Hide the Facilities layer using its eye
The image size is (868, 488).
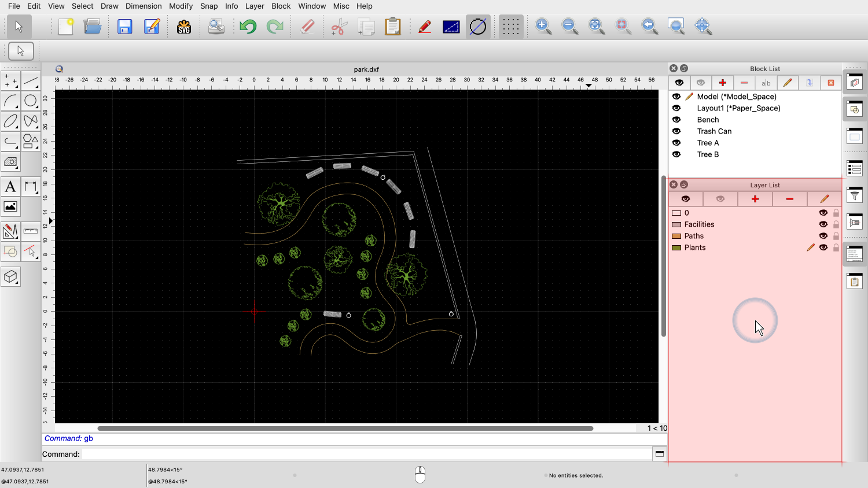[x=823, y=224]
